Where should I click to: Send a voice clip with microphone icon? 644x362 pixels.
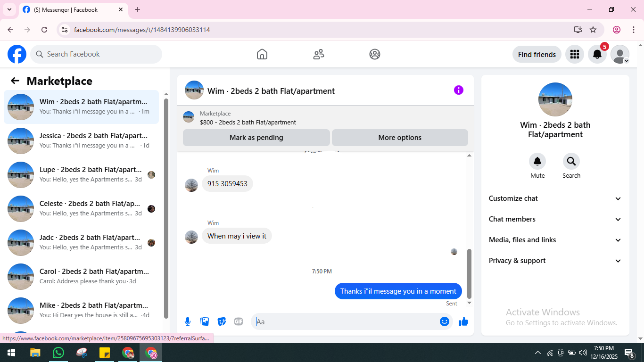pyautogui.click(x=188, y=321)
